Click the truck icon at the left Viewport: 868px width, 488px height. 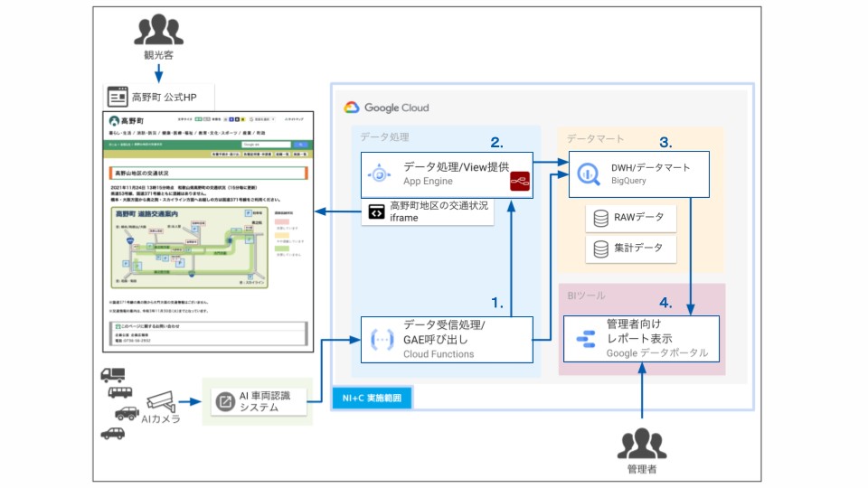tap(113, 375)
